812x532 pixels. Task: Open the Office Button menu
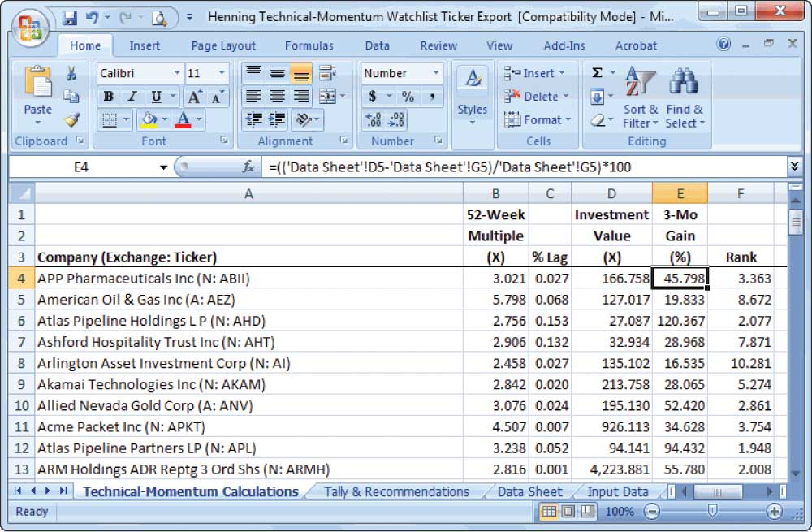[31, 30]
